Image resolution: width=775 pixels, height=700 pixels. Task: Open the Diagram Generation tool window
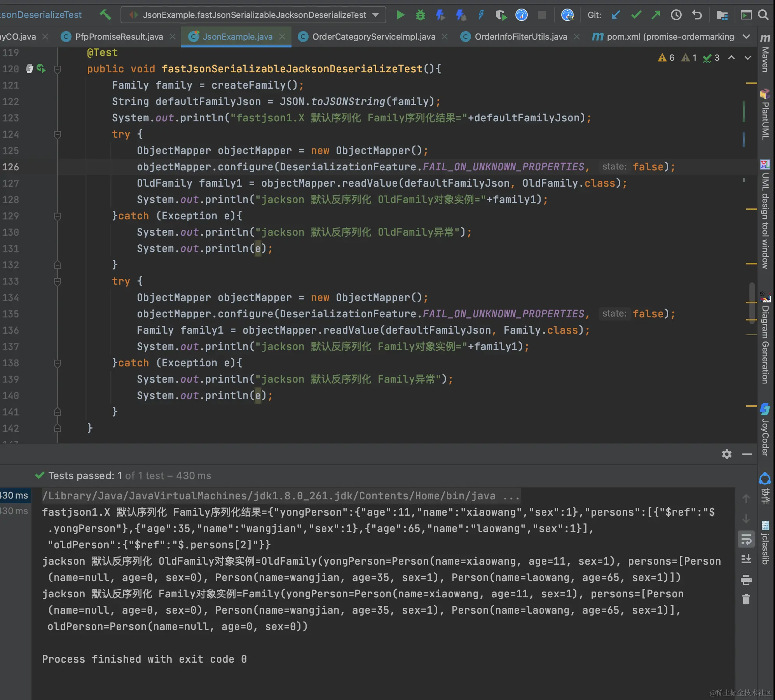pos(765,337)
